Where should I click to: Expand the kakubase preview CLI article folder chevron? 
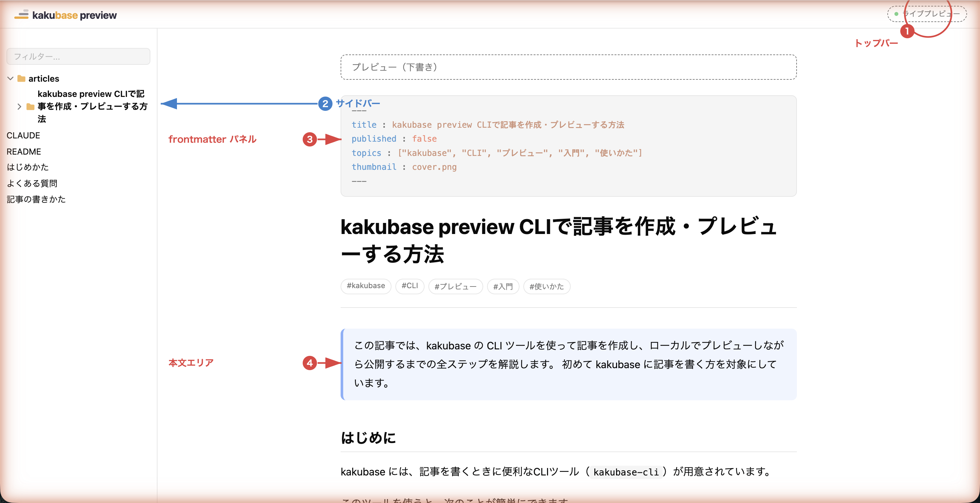[x=19, y=107]
